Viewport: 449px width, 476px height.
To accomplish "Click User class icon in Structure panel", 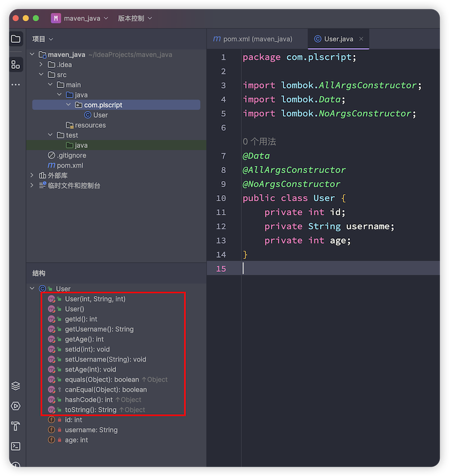I will tap(43, 288).
